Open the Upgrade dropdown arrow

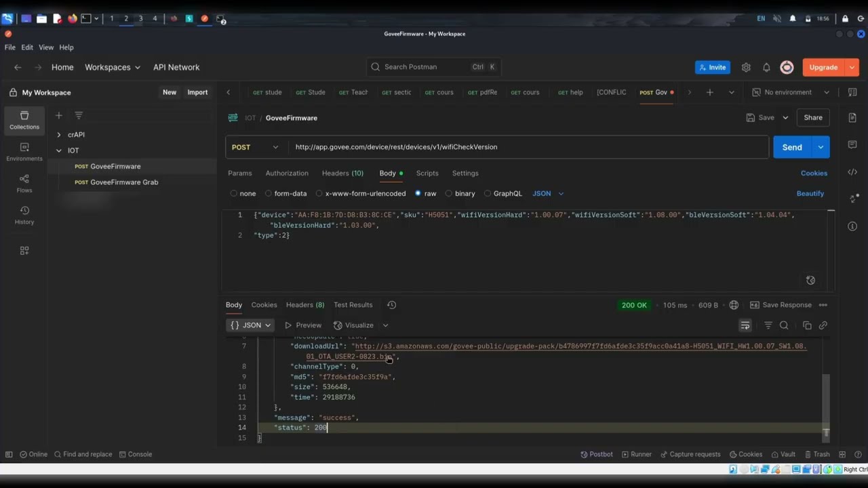[x=852, y=67]
